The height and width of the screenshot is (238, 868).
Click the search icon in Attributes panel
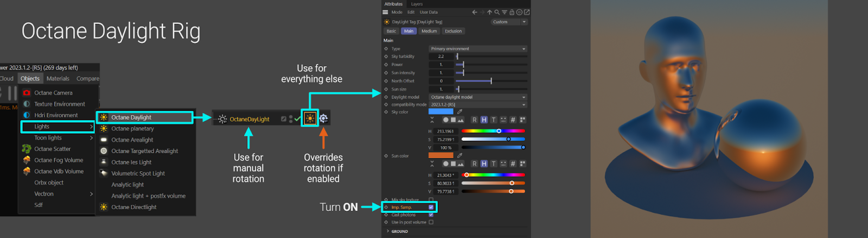(497, 12)
